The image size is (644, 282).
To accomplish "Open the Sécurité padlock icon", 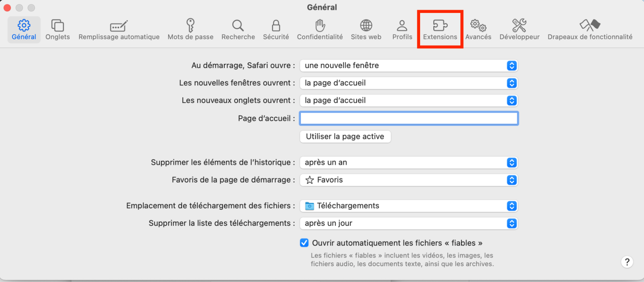I will [276, 25].
